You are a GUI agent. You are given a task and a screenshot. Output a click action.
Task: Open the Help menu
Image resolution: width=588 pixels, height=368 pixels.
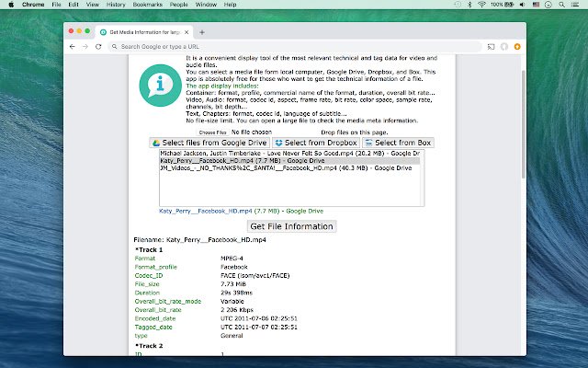(230, 5)
